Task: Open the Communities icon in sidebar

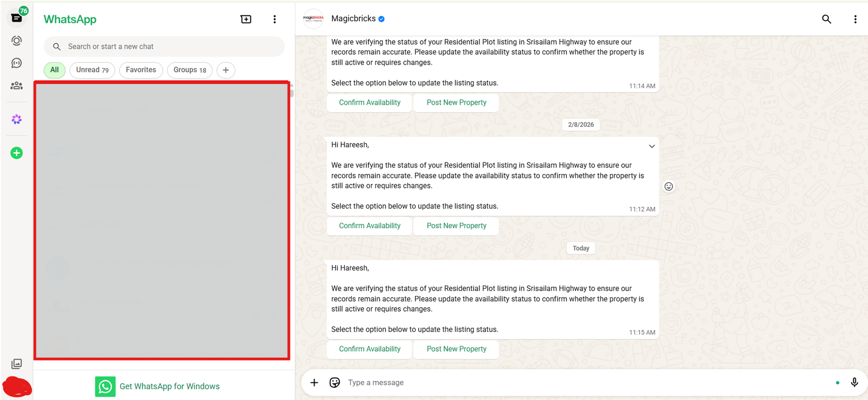Action: pos(17,86)
